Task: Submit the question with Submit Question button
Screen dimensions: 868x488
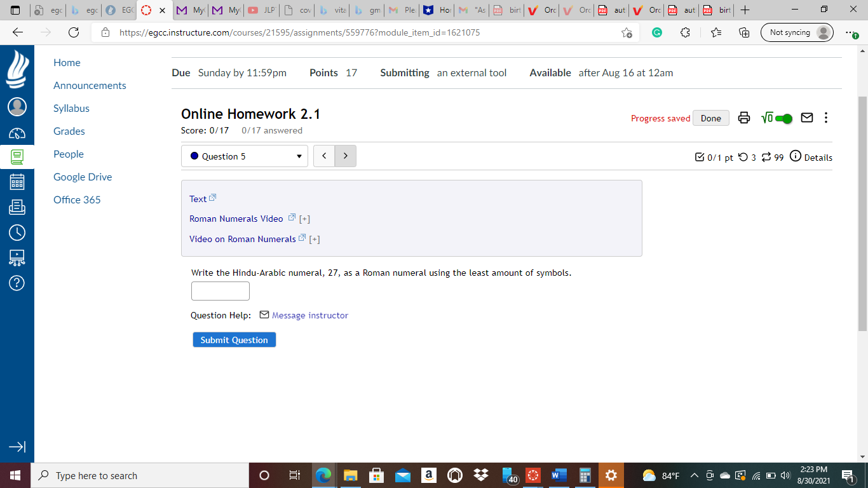Action: [x=234, y=340]
